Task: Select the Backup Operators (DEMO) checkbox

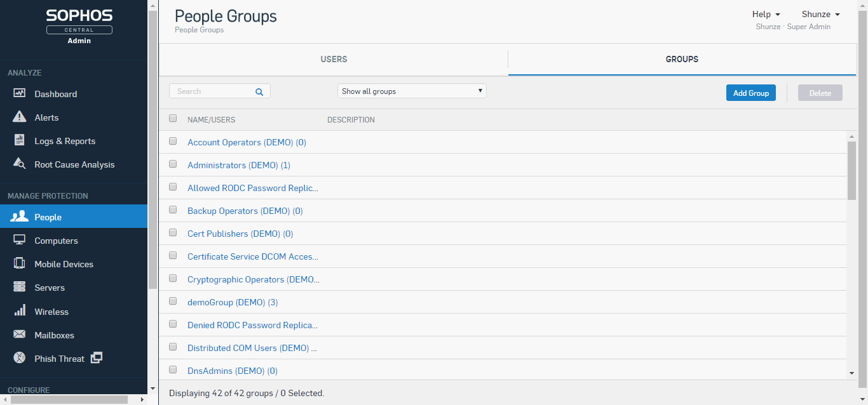Action: (173, 210)
